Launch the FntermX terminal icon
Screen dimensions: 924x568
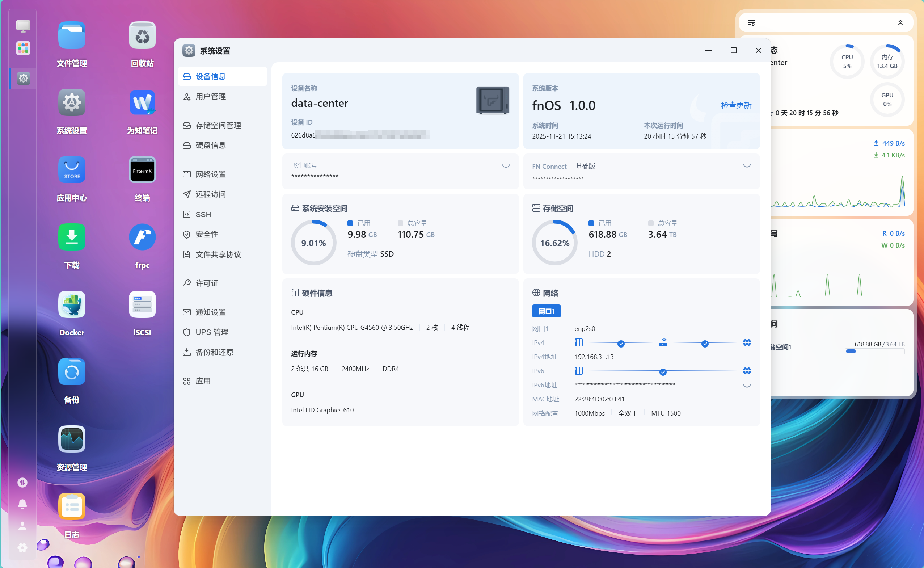tap(142, 170)
